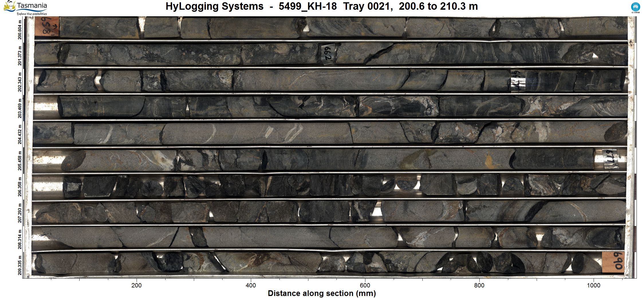Viewport: 644px width, 298px height.
Task: Click the 201.373 m depth row label
Action: (20, 56)
